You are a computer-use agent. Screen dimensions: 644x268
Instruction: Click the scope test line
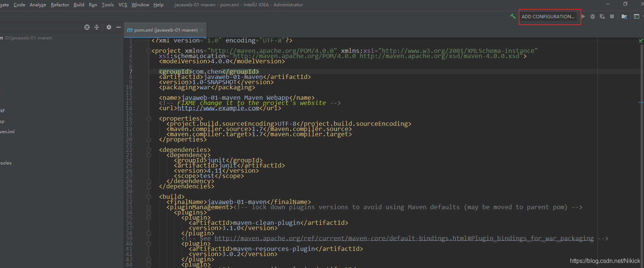pyautogui.click(x=209, y=176)
